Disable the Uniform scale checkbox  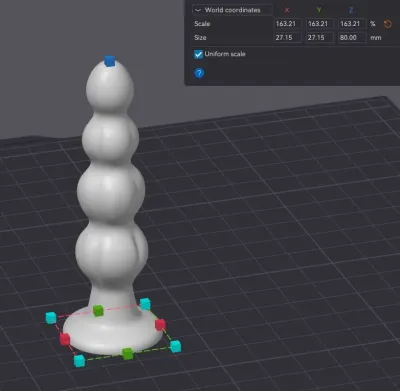[x=198, y=54]
